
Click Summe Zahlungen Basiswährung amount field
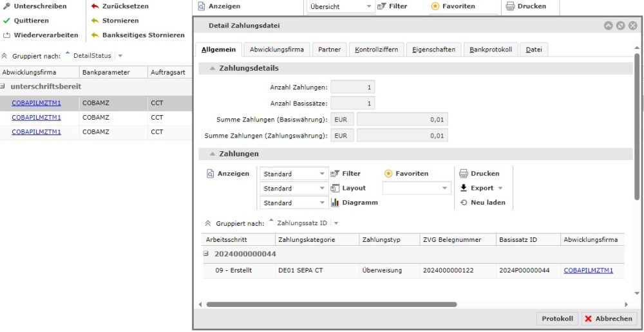coord(402,120)
